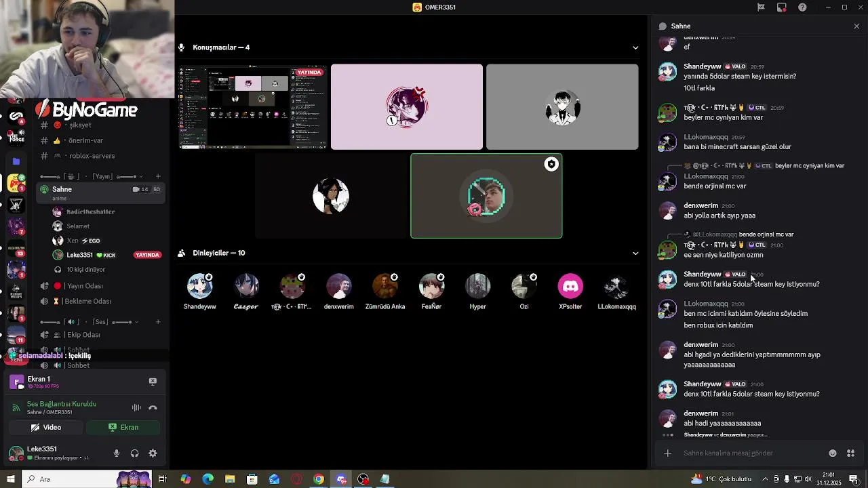This screenshot has height=488, width=868.
Task: Join the Bekleme Odası voice channel
Action: pos(102,301)
